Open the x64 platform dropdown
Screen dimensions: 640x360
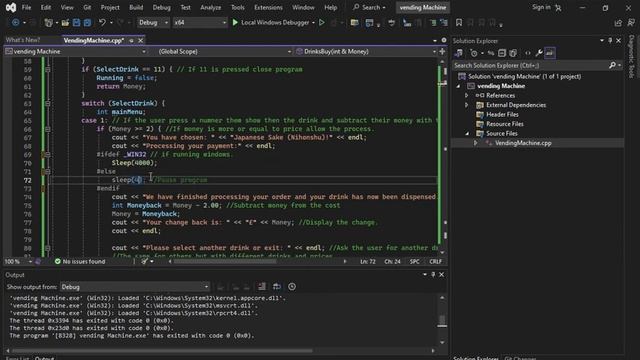pos(200,23)
